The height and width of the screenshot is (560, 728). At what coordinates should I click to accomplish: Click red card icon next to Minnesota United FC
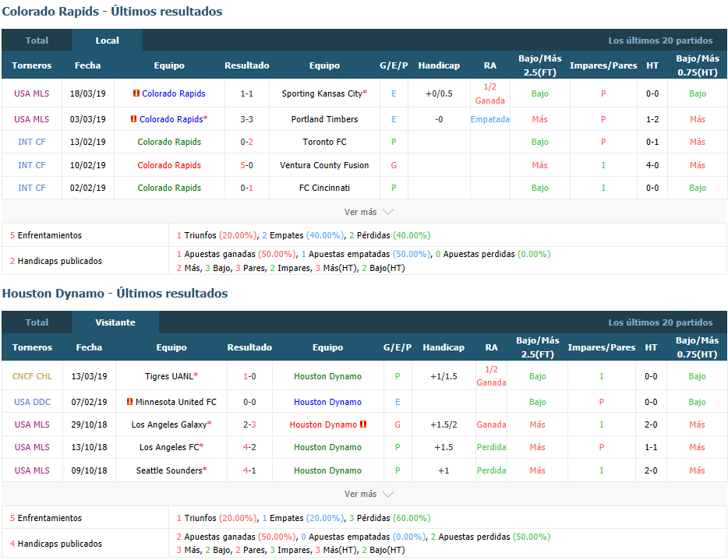point(129,402)
